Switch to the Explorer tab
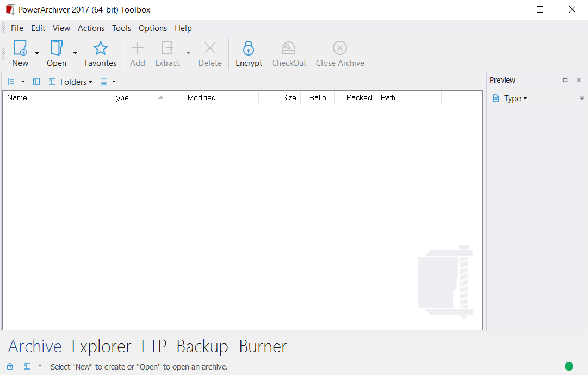588x375 pixels. pos(101,346)
